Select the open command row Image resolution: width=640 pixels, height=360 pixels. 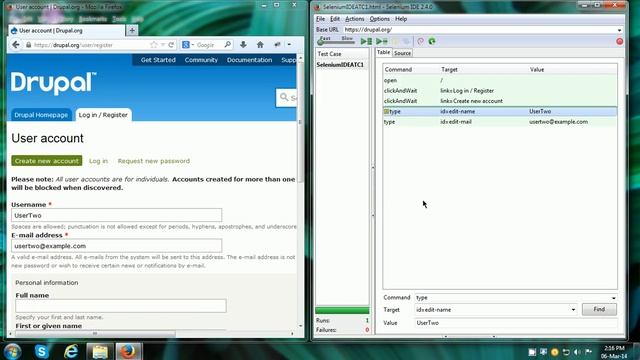tap(500, 80)
